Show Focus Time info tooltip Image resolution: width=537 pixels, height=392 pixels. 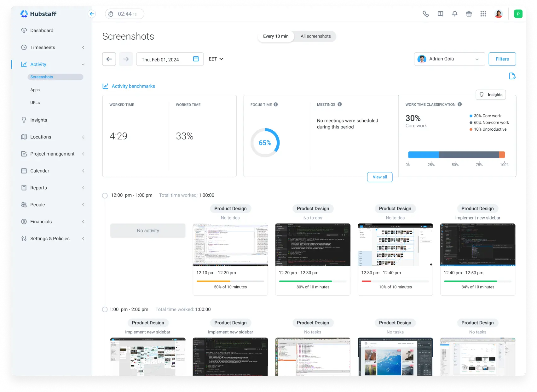coord(276,105)
